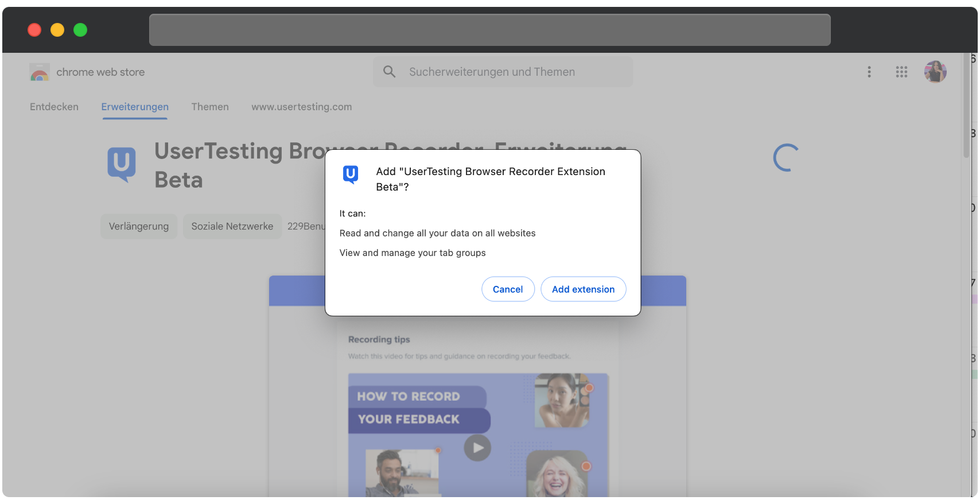Click the 'It can:' label

(352, 214)
